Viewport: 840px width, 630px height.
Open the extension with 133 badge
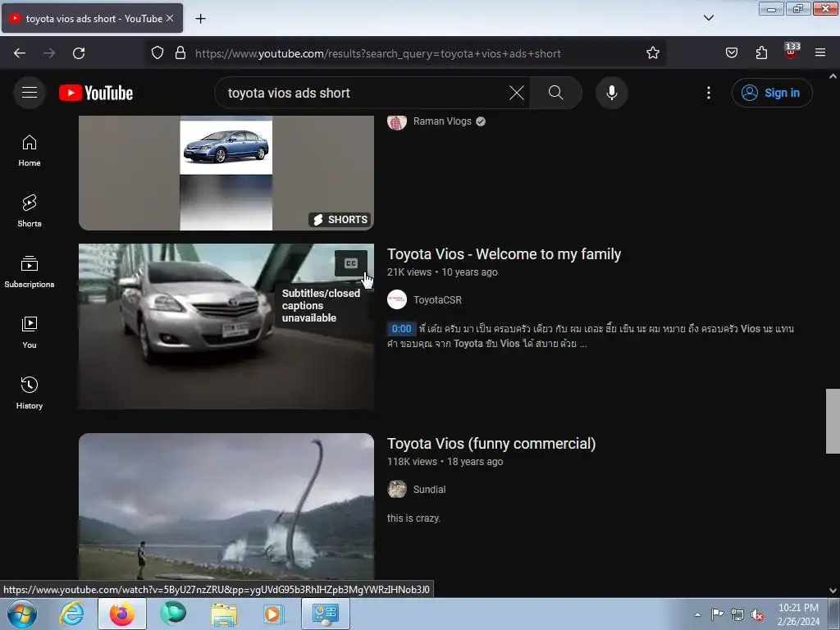[x=792, y=52]
